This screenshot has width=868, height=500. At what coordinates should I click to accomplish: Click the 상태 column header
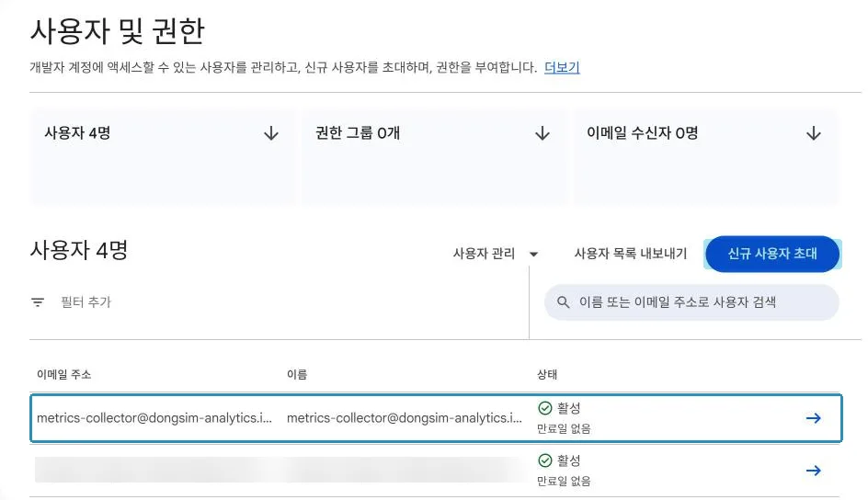547,374
